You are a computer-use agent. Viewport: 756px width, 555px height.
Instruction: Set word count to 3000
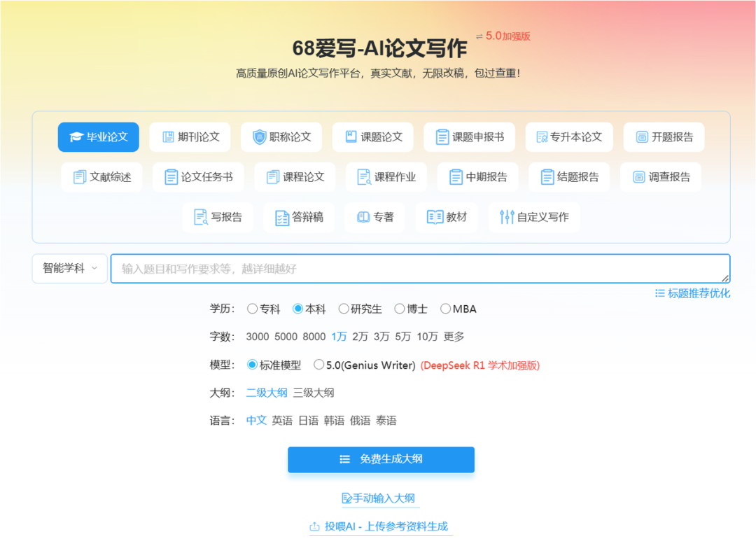click(258, 337)
